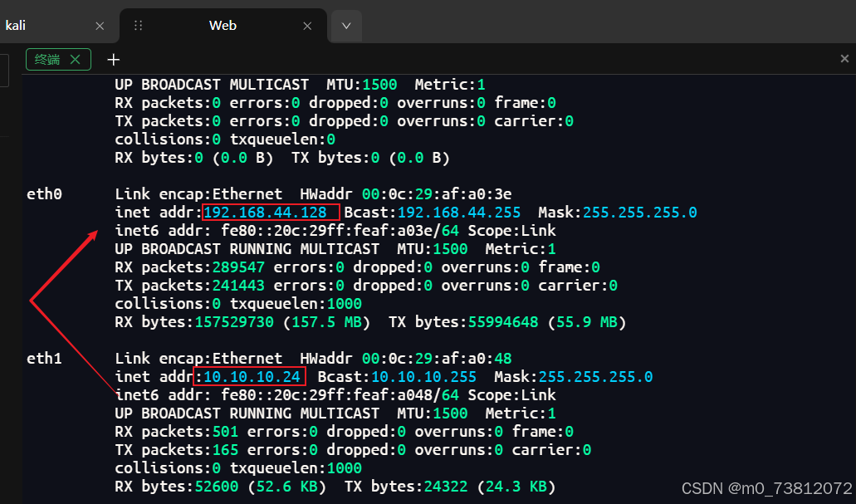The height and width of the screenshot is (504, 856).
Task: Click eth0 RX packets value 289547
Action: (x=238, y=267)
